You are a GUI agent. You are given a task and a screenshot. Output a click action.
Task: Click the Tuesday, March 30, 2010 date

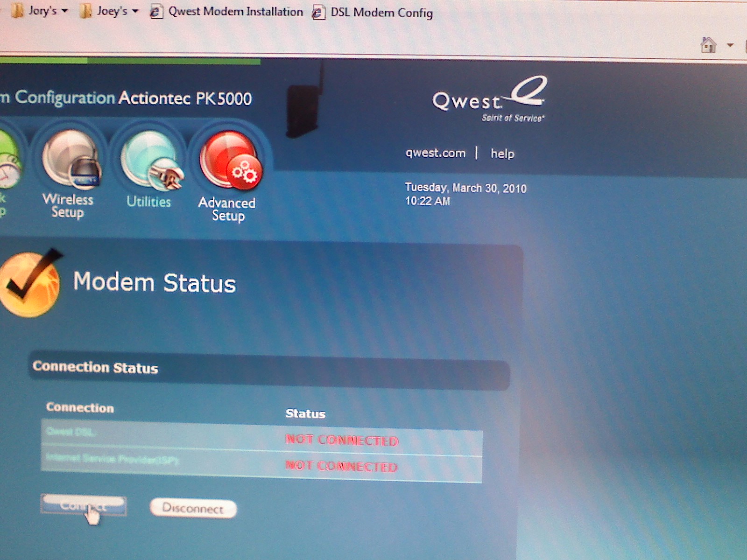[x=465, y=188]
